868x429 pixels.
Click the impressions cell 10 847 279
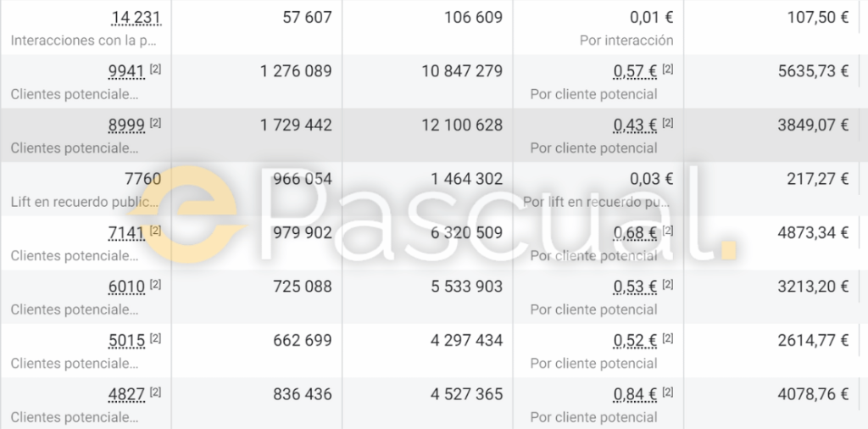(x=462, y=71)
